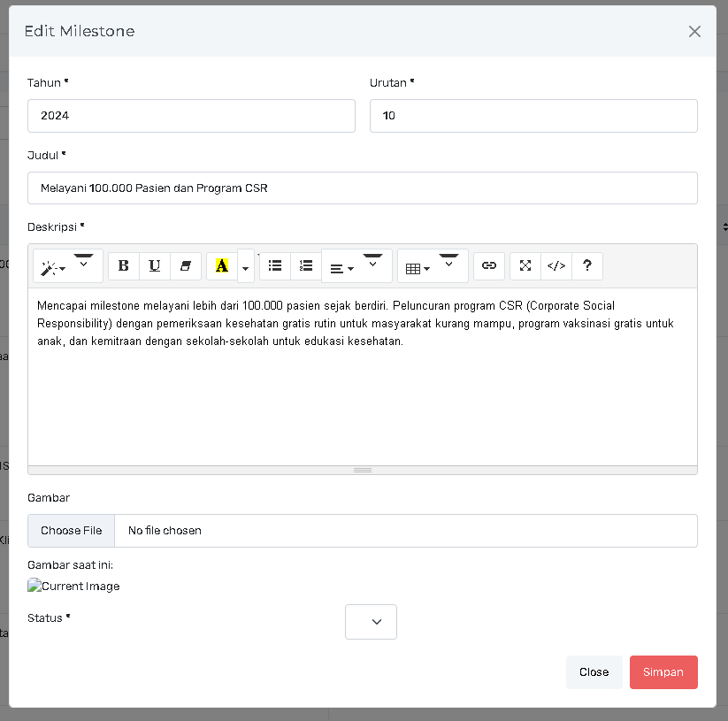Viewport: 728px width, 721px height.
Task: Open the insert table dropdown
Action: [x=418, y=267]
